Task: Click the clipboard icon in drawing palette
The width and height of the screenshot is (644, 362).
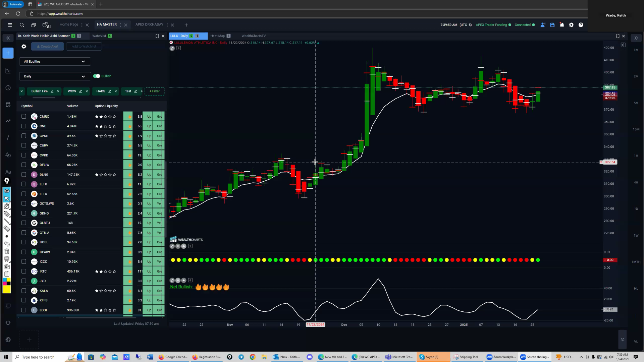Action: tap(7, 274)
